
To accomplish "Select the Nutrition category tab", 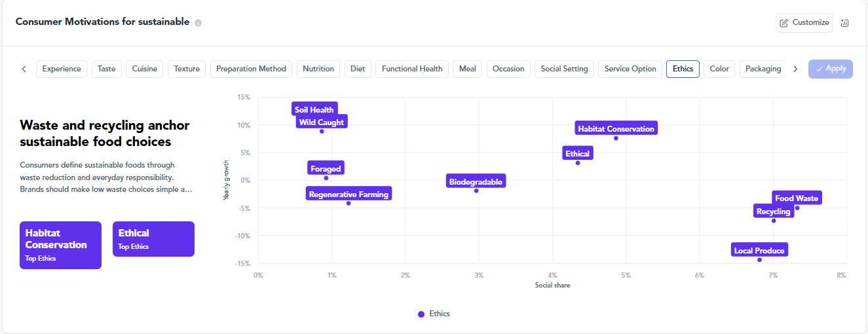I will pyautogui.click(x=318, y=69).
